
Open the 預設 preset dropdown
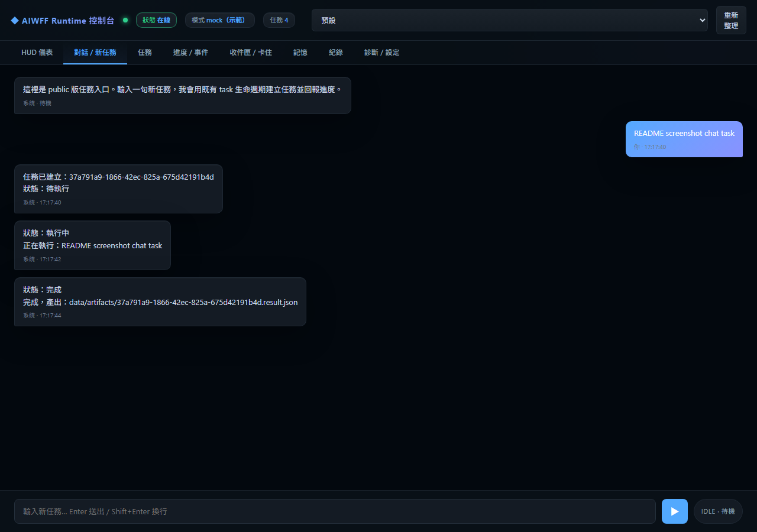[510, 20]
